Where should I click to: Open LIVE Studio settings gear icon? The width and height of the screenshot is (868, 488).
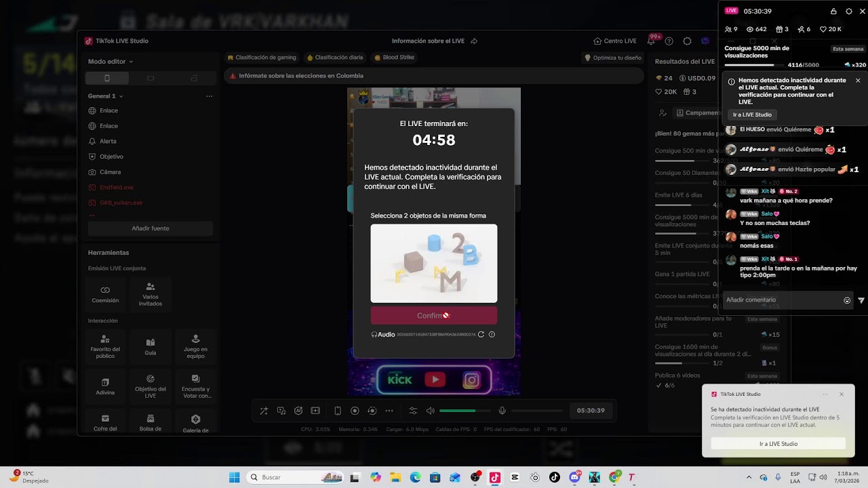click(x=687, y=41)
